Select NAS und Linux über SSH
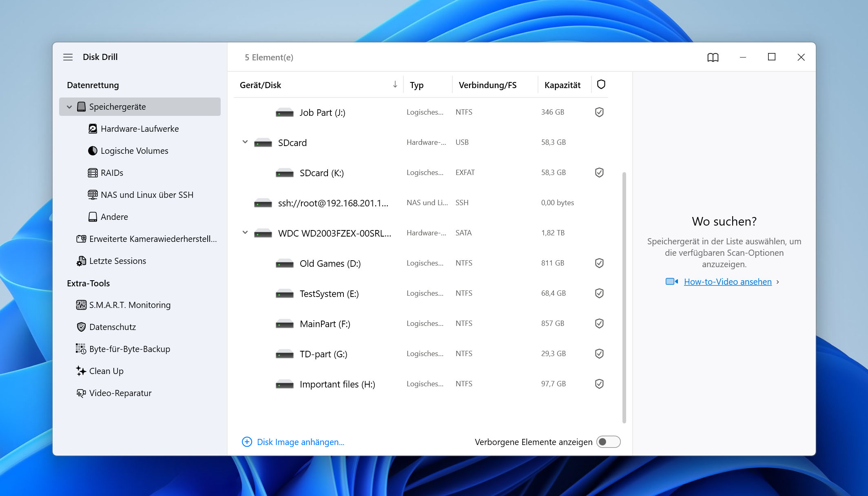 [140, 195]
